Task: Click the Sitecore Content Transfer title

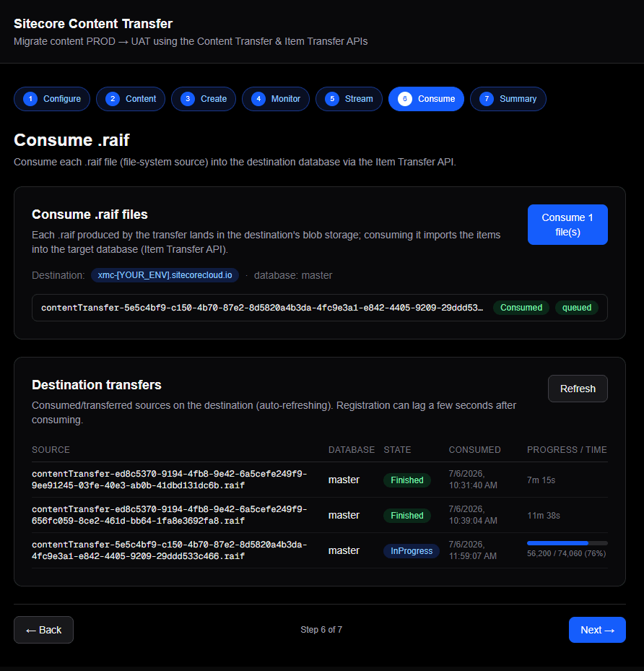Action: pos(93,24)
